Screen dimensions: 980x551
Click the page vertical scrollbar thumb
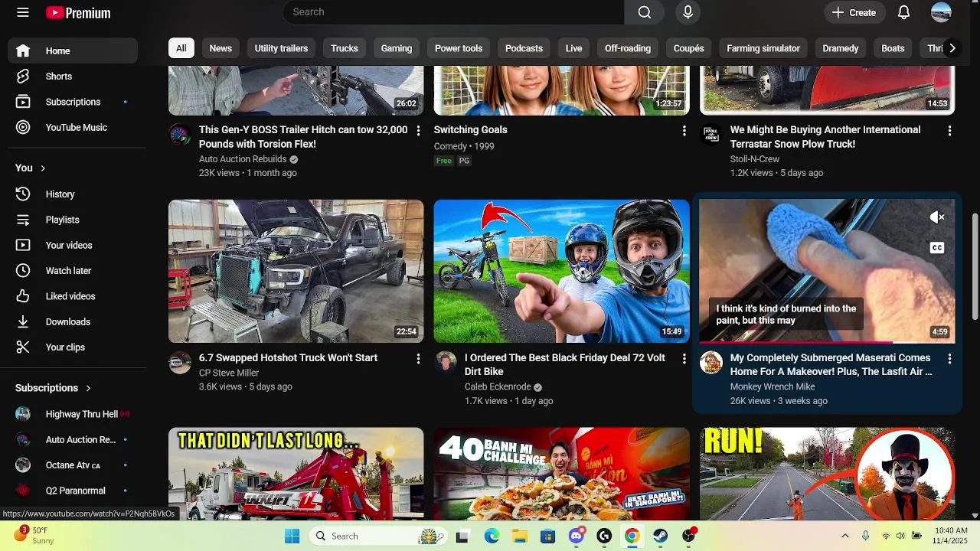tap(975, 266)
